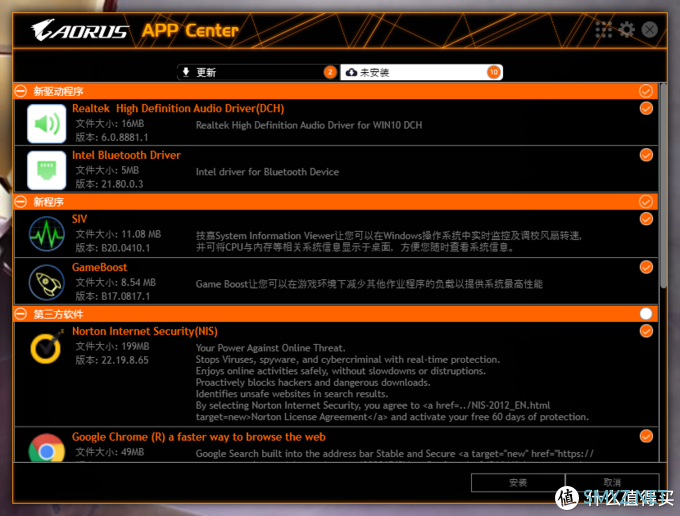Select the GameBoost title text

point(99,267)
